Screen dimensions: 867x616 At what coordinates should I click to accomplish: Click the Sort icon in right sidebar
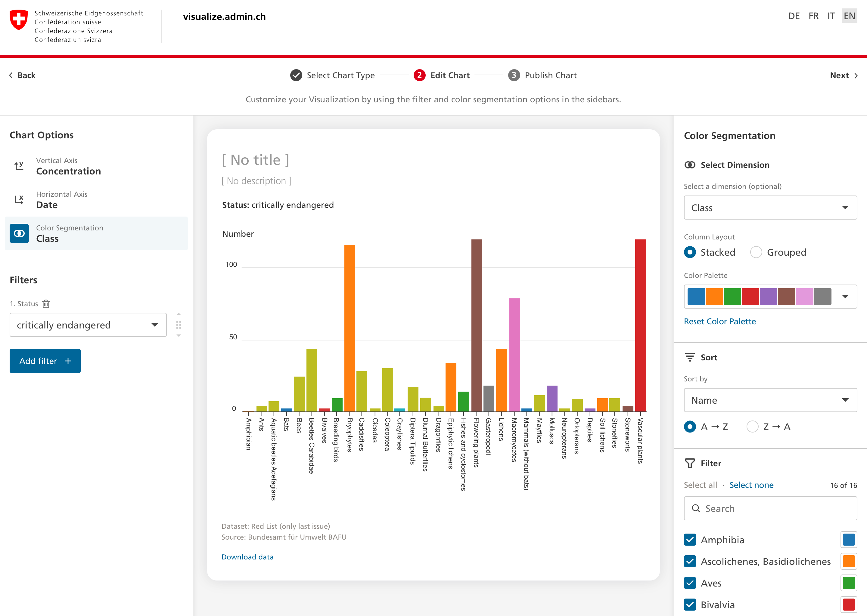(690, 357)
